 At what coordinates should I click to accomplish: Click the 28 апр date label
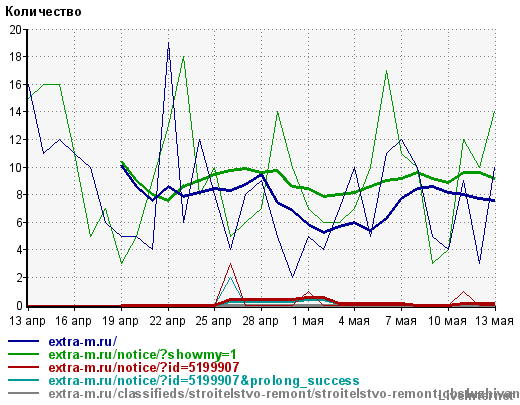tap(261, 321)
